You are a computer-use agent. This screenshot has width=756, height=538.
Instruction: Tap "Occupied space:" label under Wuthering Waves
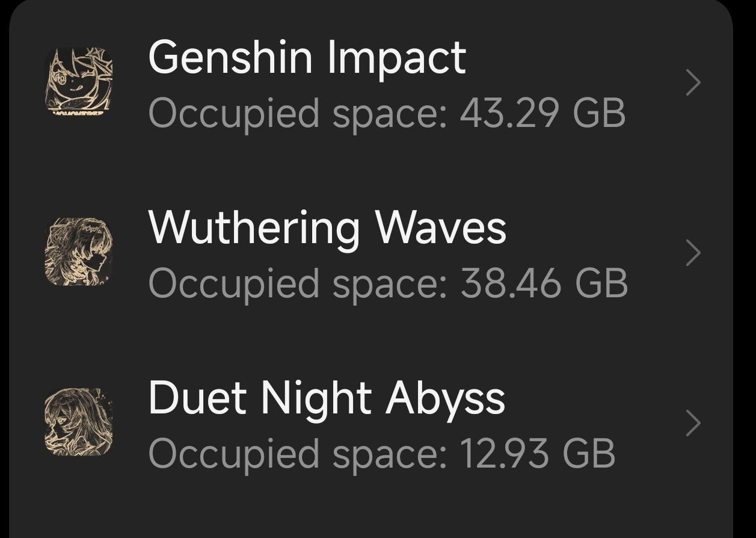(298, 283)
